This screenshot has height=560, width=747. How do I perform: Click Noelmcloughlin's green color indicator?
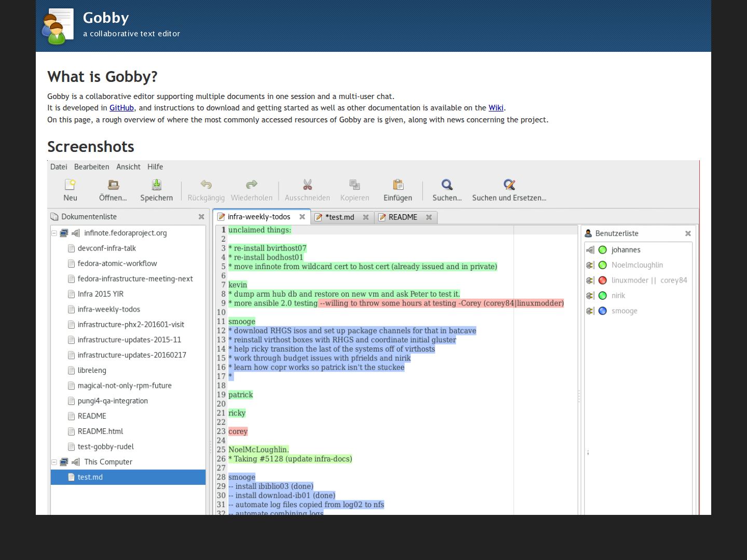point(603,265)
